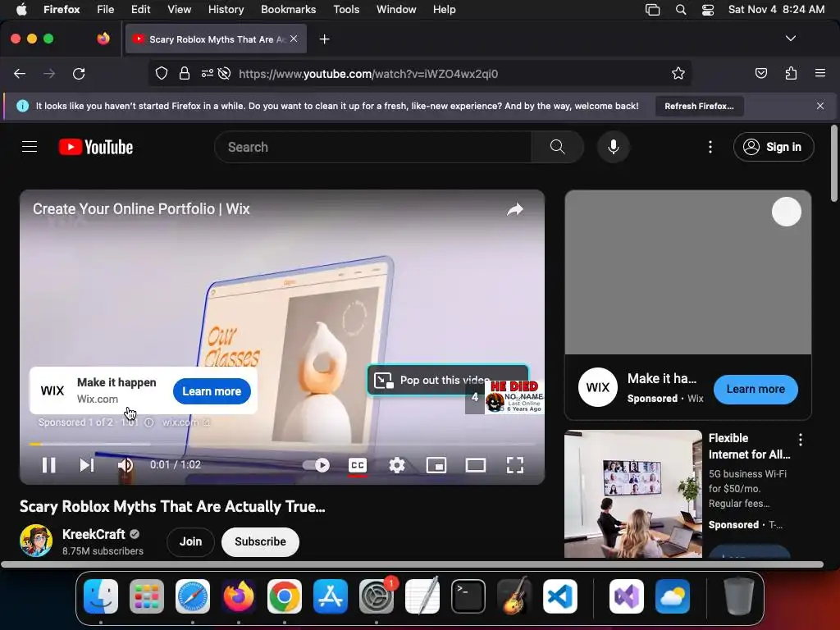Open the History menu

(x=226, y=9)
